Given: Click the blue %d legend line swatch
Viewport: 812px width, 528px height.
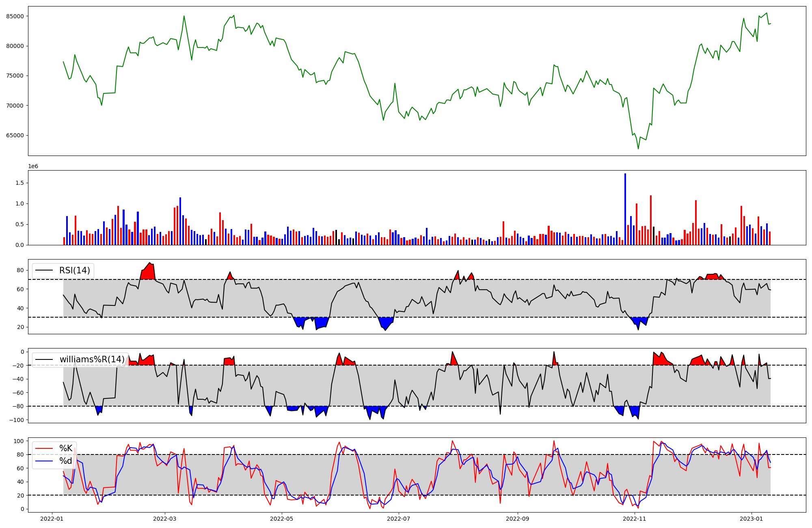Looking at the screenshot, I should [44, 461].
